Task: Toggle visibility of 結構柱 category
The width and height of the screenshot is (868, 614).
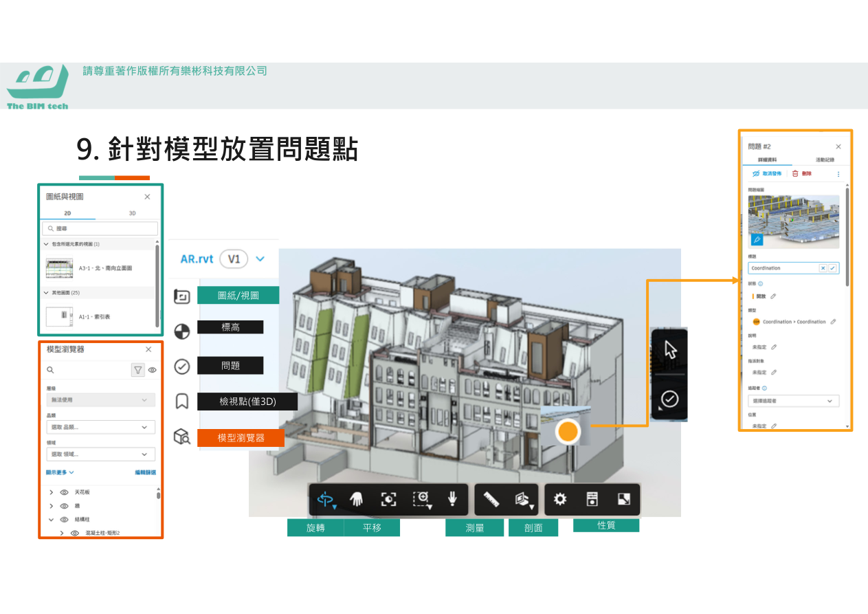Action: [x=65, y=520]
